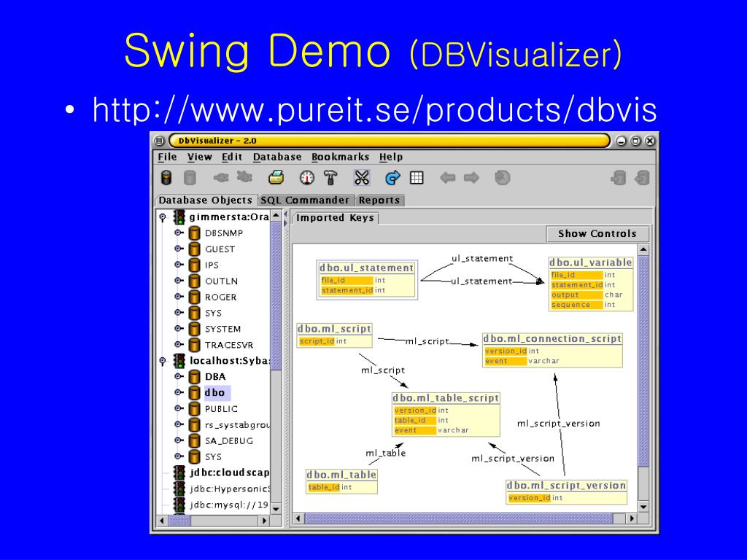Image resolution: width=747 pixels, height=560 pixels.
Task: Click the greyed-out round stop icon
Action: [502, 178]
